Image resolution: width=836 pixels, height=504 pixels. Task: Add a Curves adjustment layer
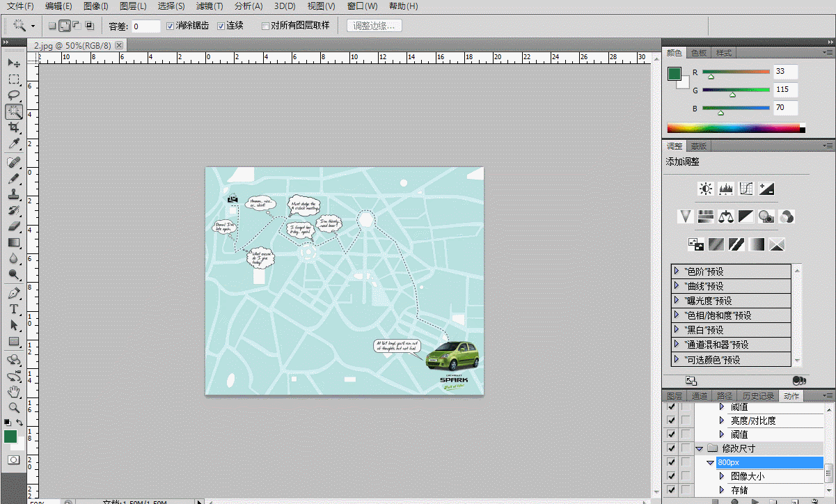pos(746,189)
